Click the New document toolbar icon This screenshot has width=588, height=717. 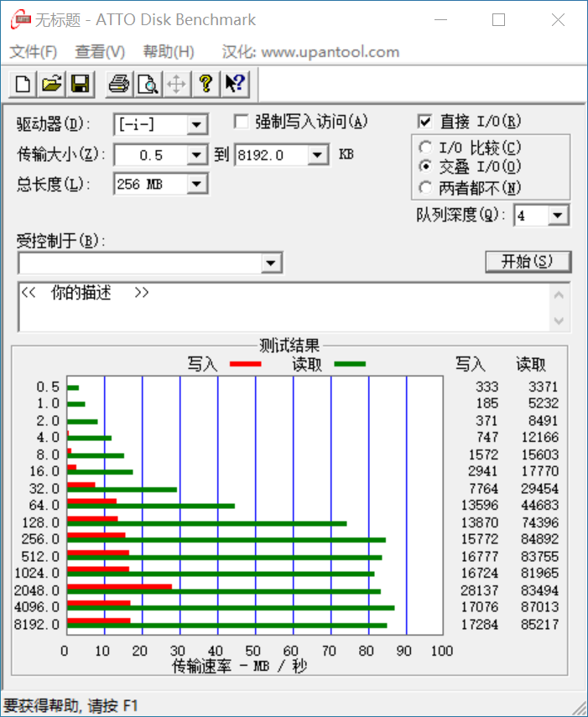point(23,84)
